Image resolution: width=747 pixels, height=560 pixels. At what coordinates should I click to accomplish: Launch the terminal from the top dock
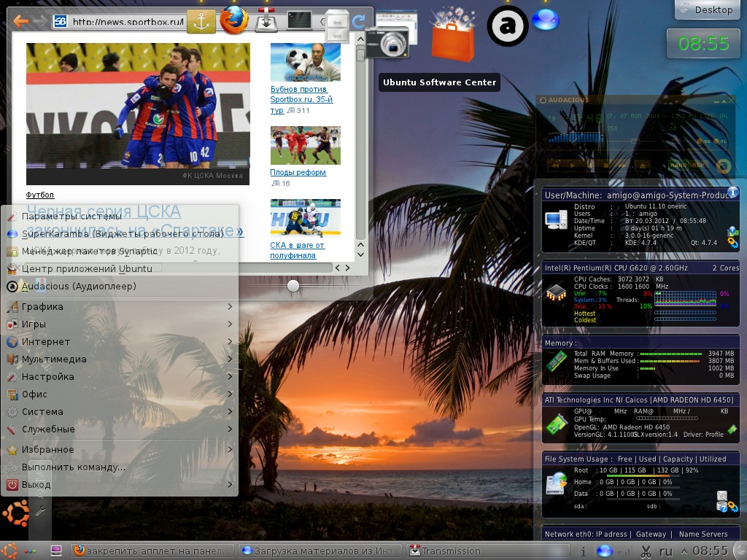(299, 20)
